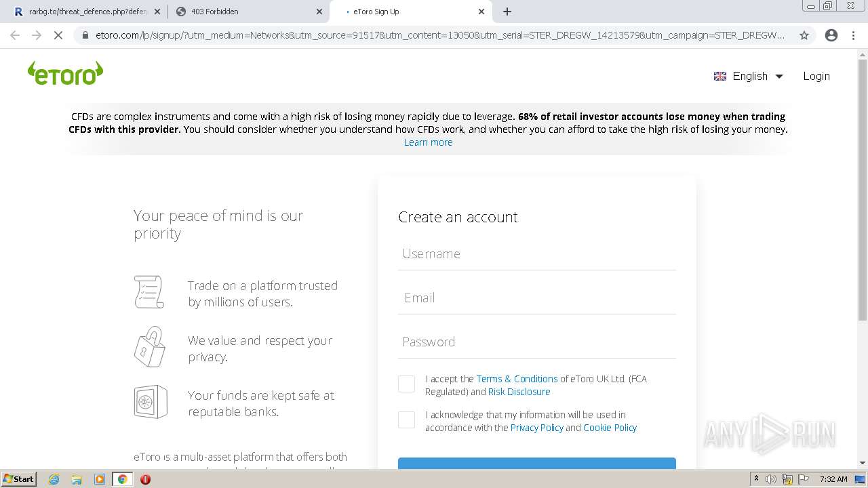Screen dimensions: 868x488
Task: Click the Login link
Action: click(816, 76)
